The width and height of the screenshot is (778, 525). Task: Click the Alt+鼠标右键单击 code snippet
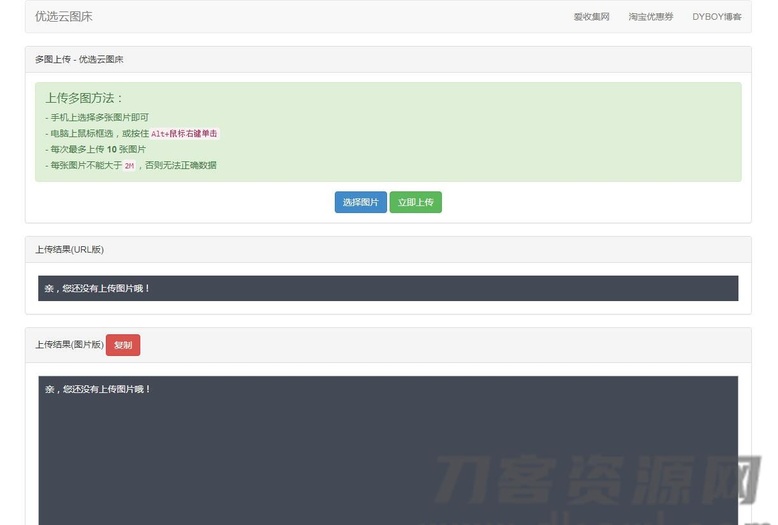tap(184, 133)
